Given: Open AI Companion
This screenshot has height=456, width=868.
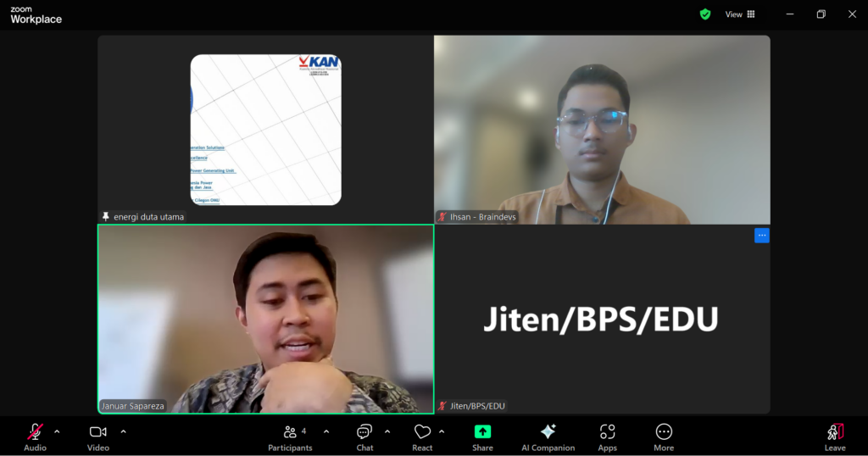Looking at the screenshot, I should [x=548, y=432].
